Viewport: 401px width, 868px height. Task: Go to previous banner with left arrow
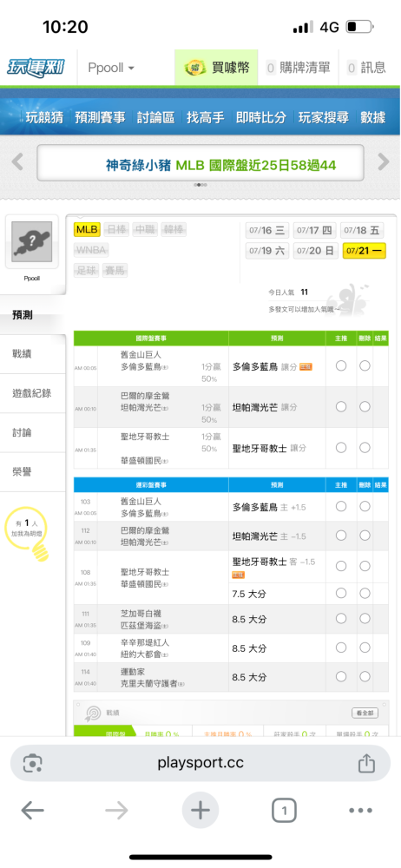tap(17, 161)
